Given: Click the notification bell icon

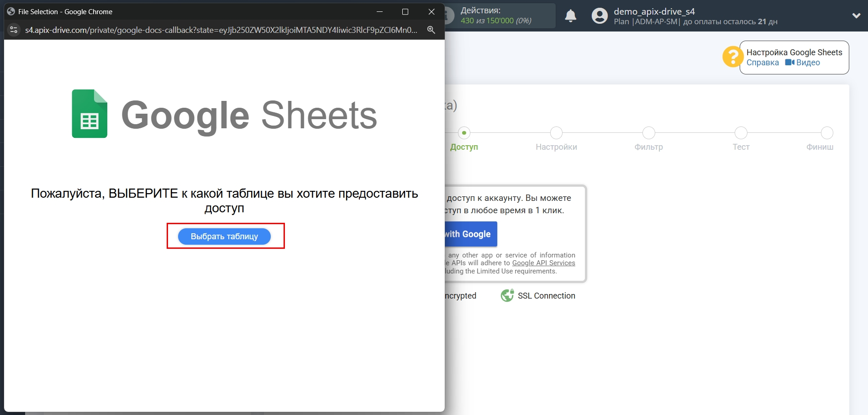Looking at the screenshot, I should (570, 15).
